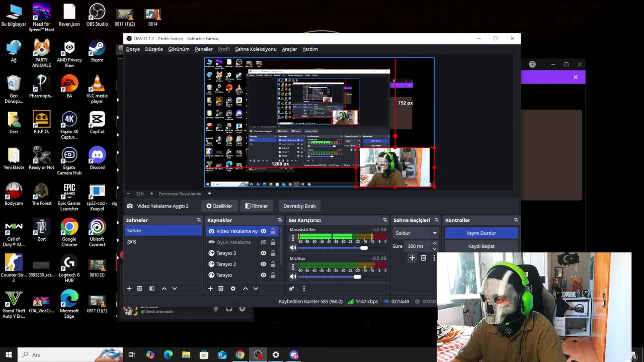Decrease the Süre transition duration
644x362 pixels.
point(435,249)
